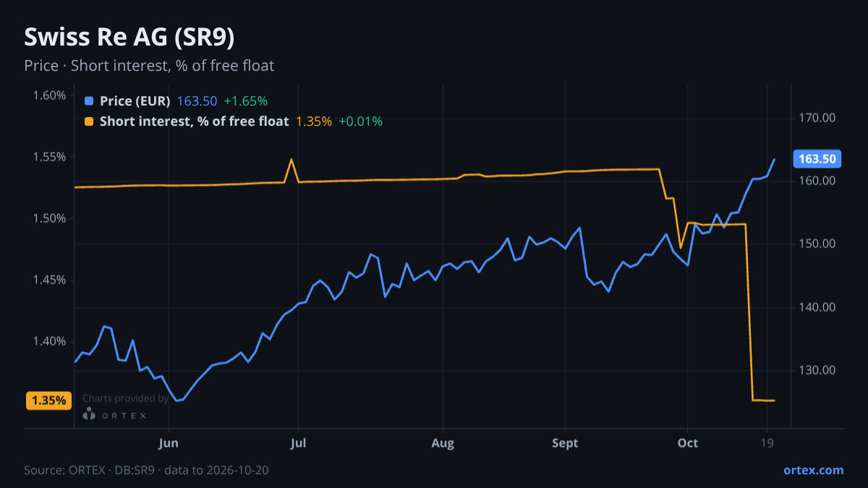
Task: Click the +1.65% price change value
Action: point(245,101)
